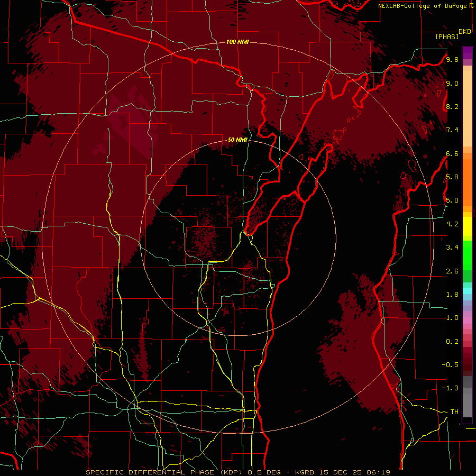Pick the peach swatch beside 8.2
476x476 pixels.
467,108
